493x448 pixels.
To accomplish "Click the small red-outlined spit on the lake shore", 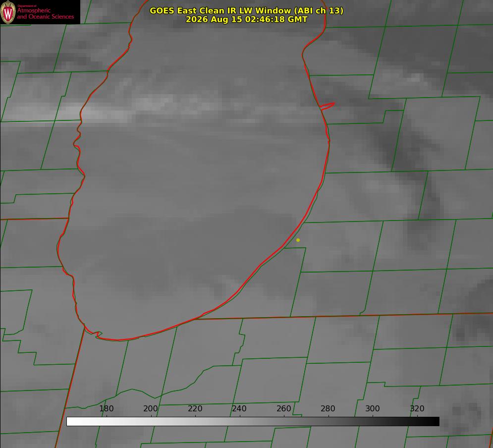I will point(328,106).
